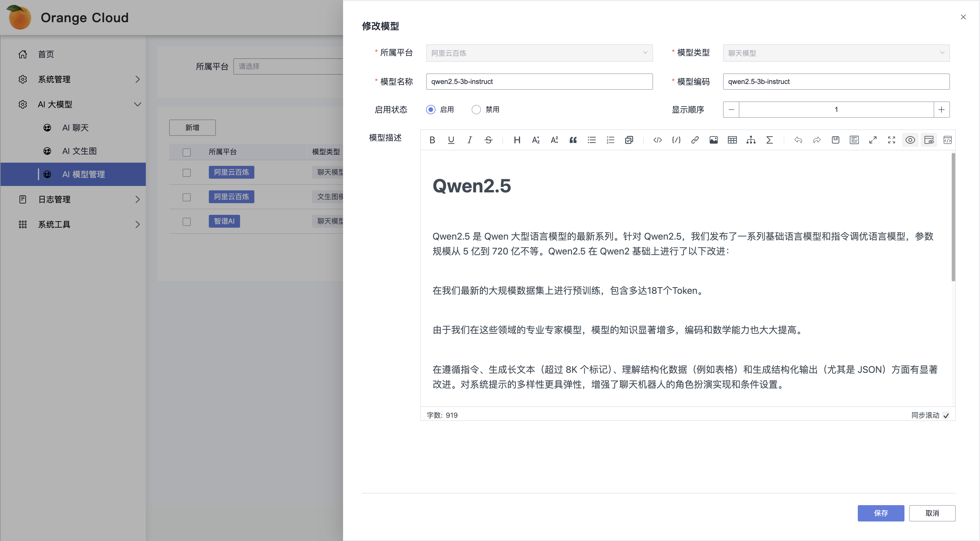Screen dimensions: 980x541
Task: Click the editor vertical scrollbar
Action: (953, 217)
